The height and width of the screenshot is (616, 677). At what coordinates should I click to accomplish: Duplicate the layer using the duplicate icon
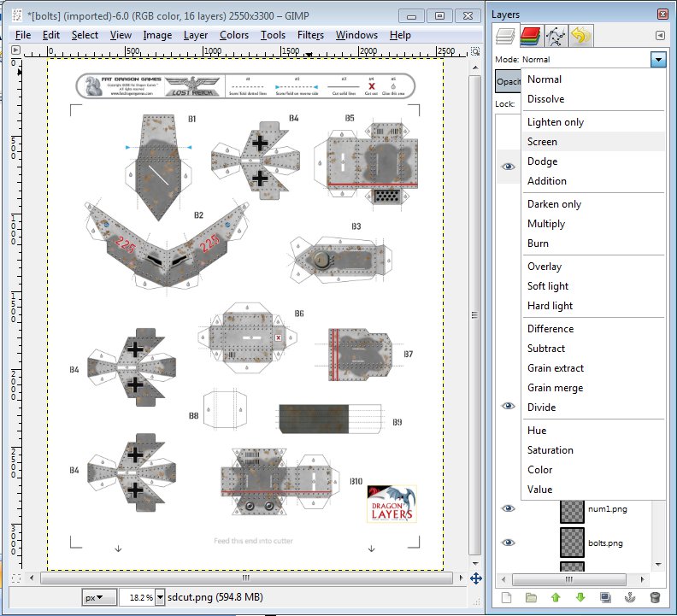point(606,597)
